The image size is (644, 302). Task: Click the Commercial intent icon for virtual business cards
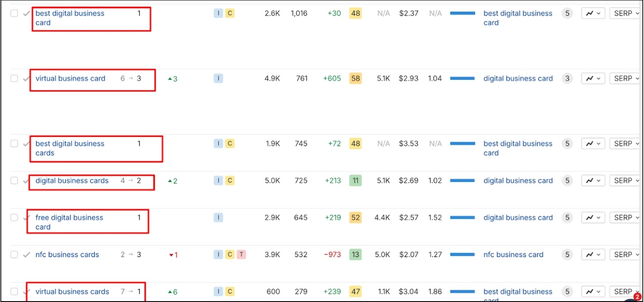[x=230, y=292]
